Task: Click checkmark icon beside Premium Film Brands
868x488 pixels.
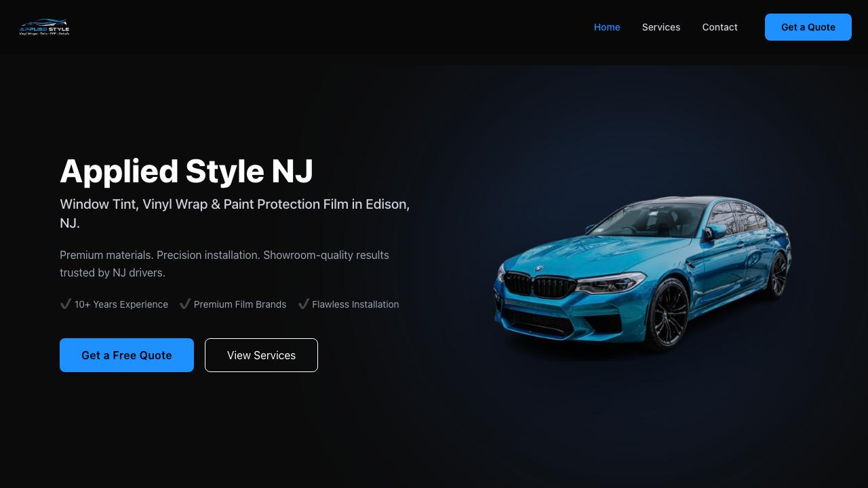Action: (185, 304)
